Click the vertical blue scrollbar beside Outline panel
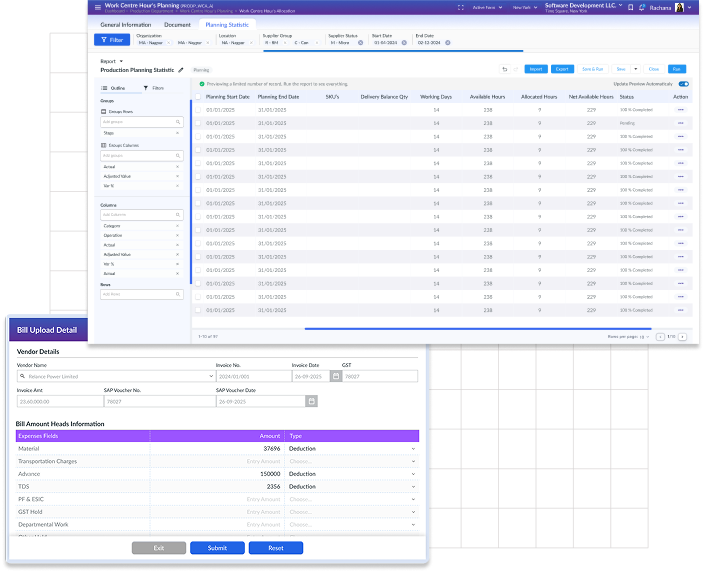Screen dimensions: 703x572 tap(191, 192)
